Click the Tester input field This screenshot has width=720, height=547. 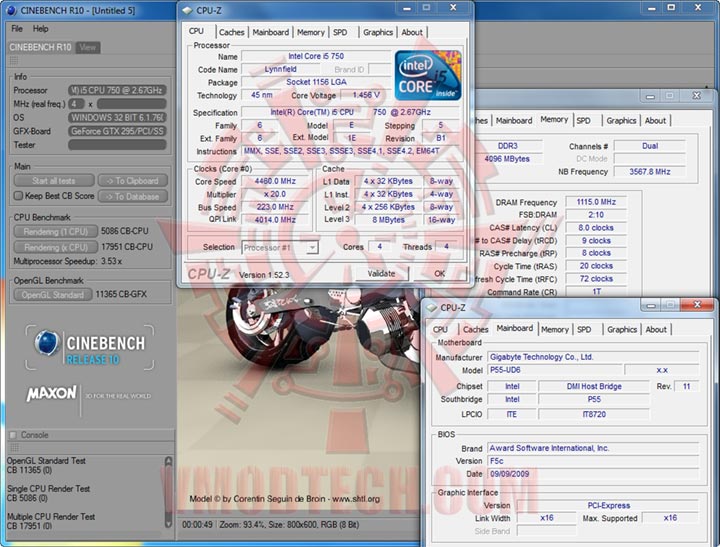point(117,145)
